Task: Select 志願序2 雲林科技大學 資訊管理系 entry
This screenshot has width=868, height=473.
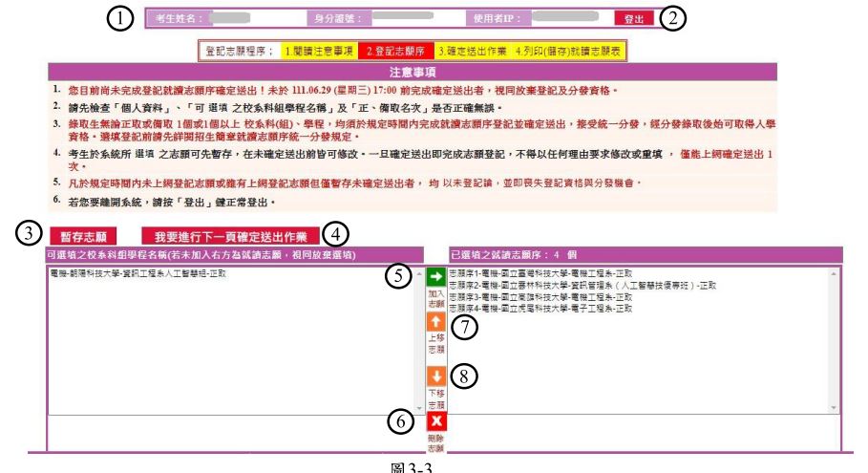Action: (x=582, y=286)
